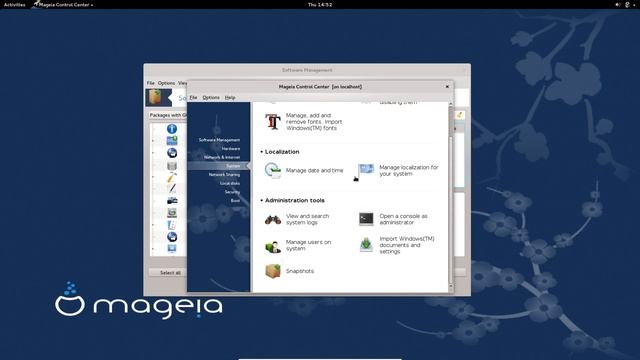Switch to Network & Internet sidebar category

pos(222,157)
